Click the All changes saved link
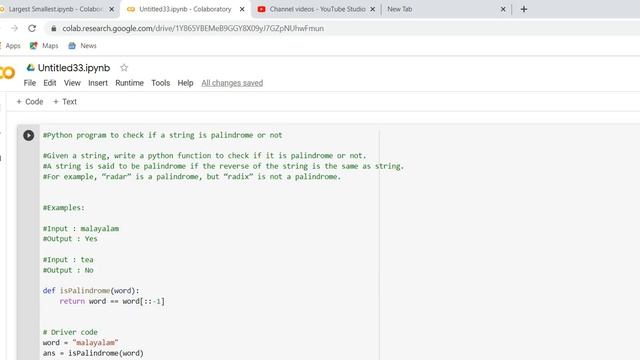Screen dimensions: 640x360 click(x=232, y=83)
